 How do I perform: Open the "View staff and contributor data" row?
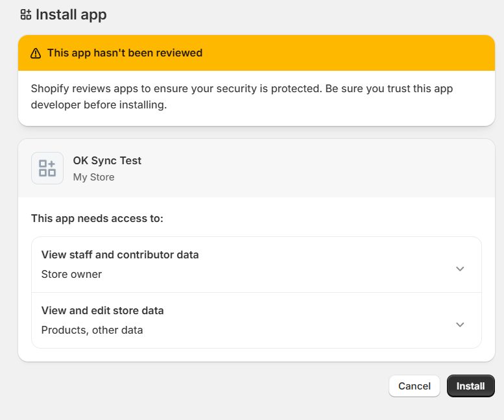[x=256, y=264]
